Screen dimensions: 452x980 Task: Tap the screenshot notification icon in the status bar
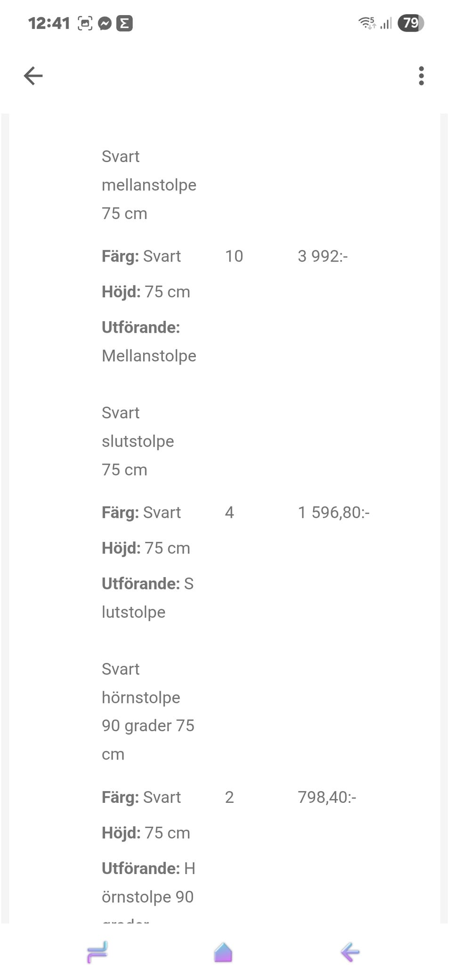click(85, 23)
